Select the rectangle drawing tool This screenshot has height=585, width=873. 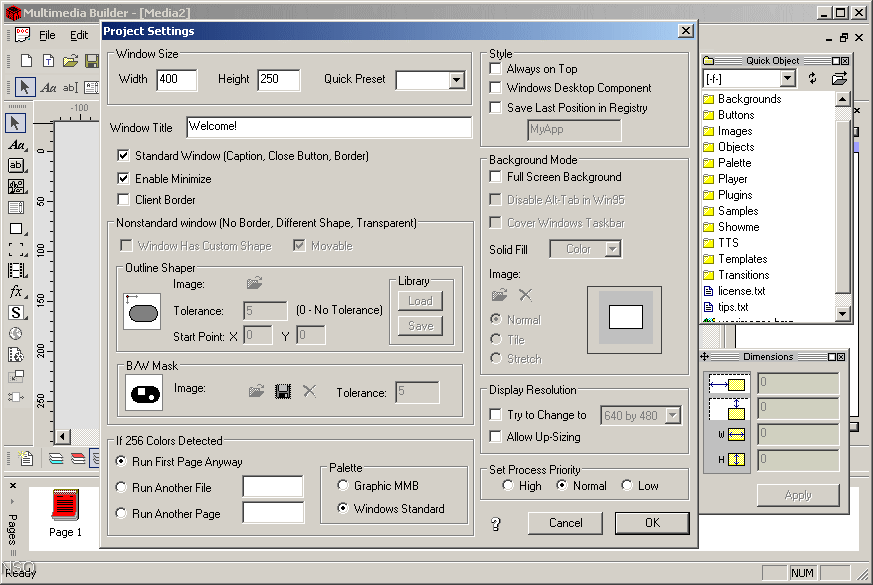coord(15,230)
